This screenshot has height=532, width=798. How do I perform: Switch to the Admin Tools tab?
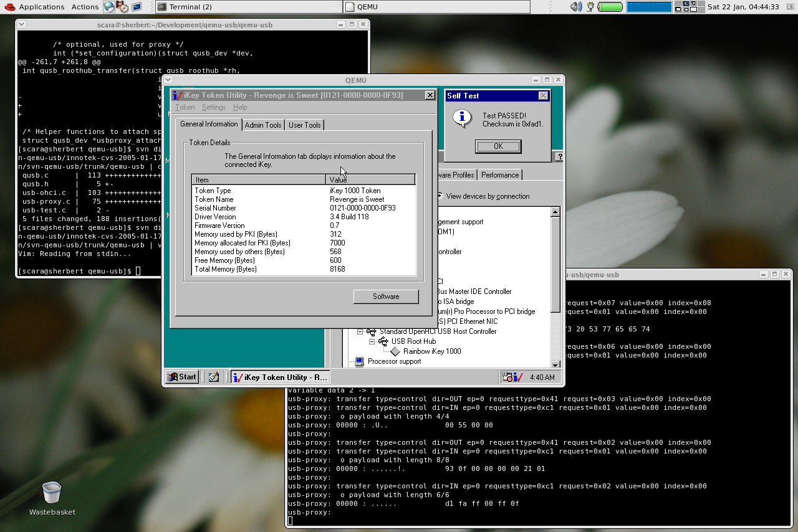263,125
